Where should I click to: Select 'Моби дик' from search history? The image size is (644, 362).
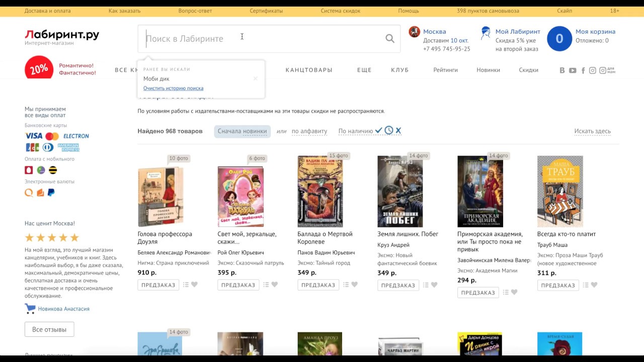[x=156, y=78]
